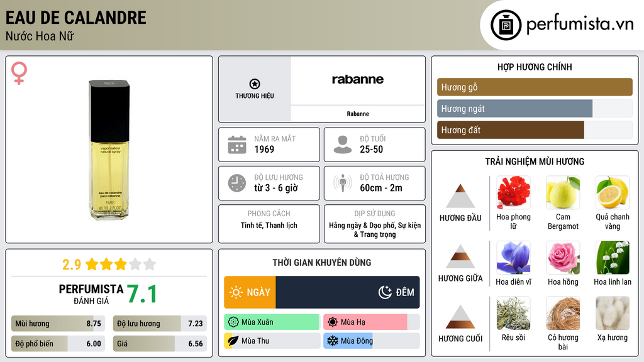644x362 pixels.
Task: Click the calendar icon beside Năm ra mắt
Action: click(236, 145)
